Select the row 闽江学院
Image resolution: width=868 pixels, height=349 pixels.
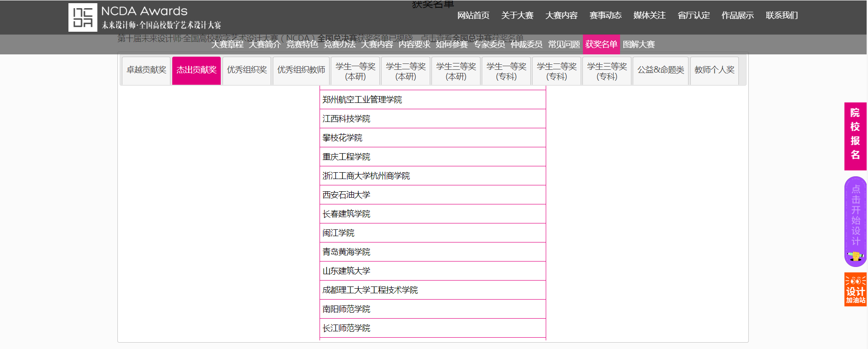coord(433,233)
